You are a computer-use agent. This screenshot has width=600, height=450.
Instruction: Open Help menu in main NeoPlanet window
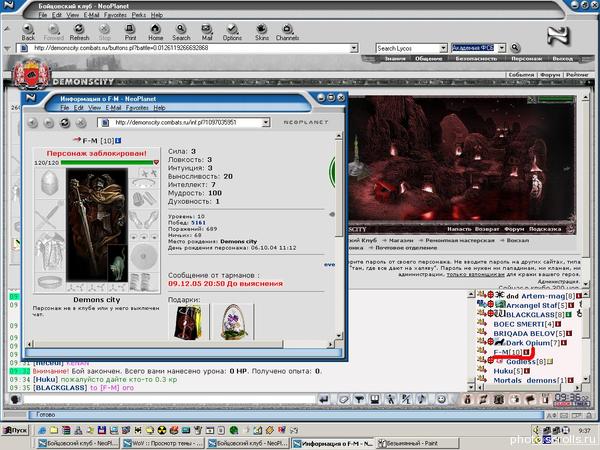point(157,15)
